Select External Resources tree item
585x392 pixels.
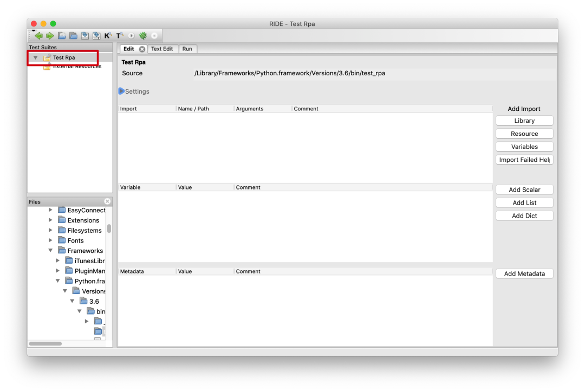click(x=77, y=67)
